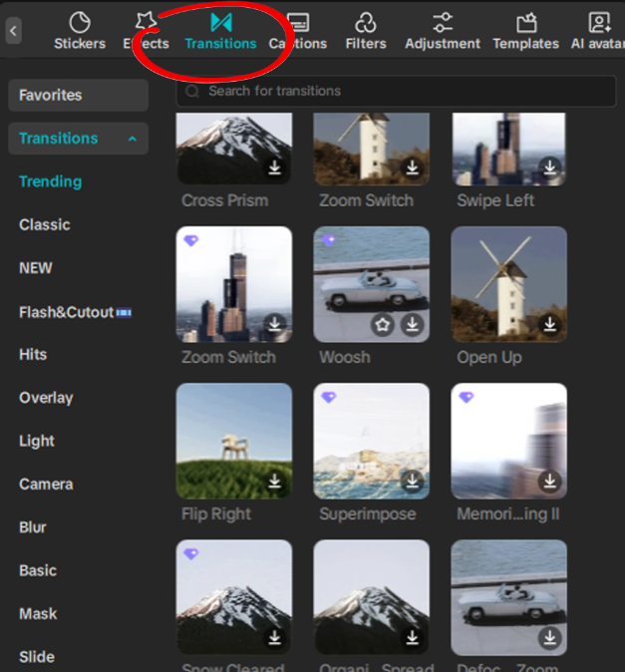The image size is (625, 672).
Task: Download Zoom Switch windmill transition in top row
Action: (412, 168)
